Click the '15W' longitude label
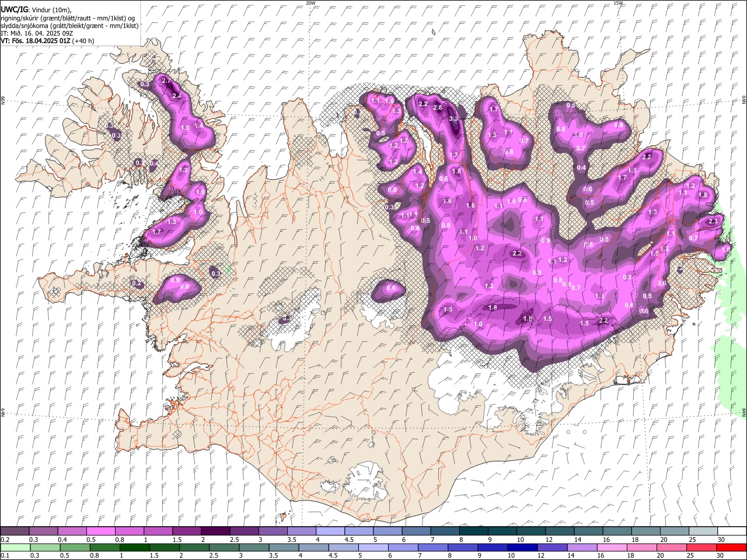 [x=618, y=3]
